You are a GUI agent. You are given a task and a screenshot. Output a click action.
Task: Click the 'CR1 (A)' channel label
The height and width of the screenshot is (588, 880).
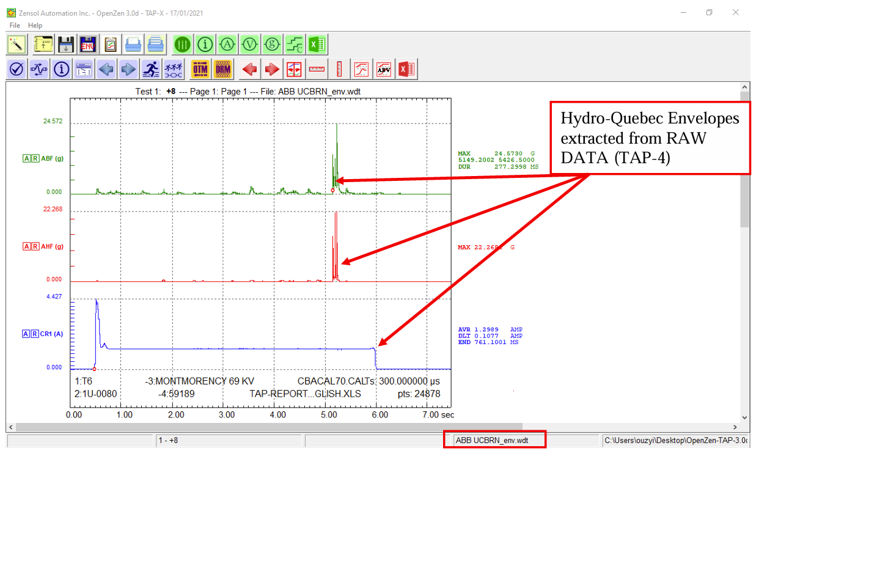point(52,334)
